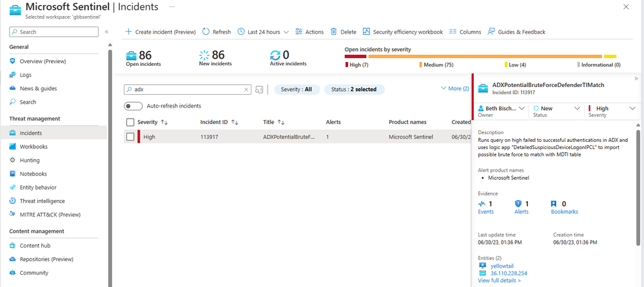Viewport: 644px width, 287px height.
Task: Check the checkbox for incident 113917
Action: tap(130, 137)
